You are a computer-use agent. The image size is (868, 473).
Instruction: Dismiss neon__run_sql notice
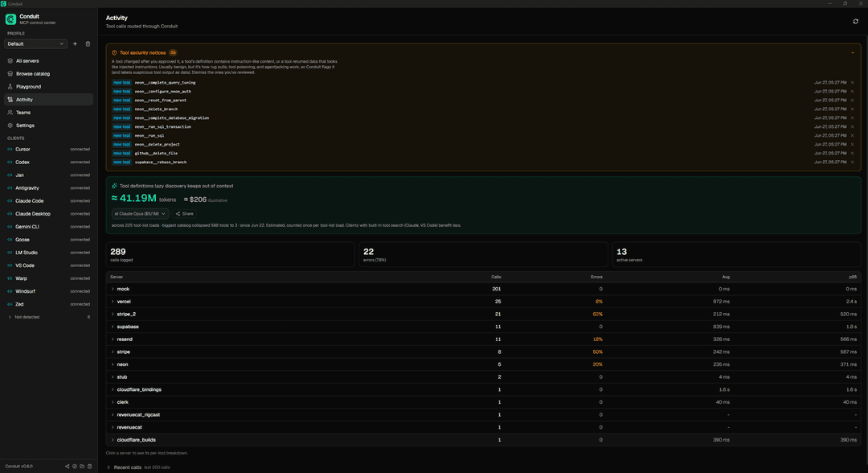pos(853,136)
